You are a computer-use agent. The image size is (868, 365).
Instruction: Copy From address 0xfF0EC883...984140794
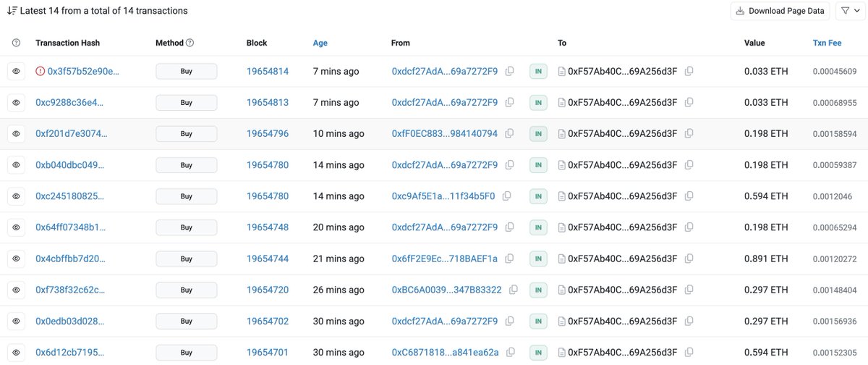(510, 134)
